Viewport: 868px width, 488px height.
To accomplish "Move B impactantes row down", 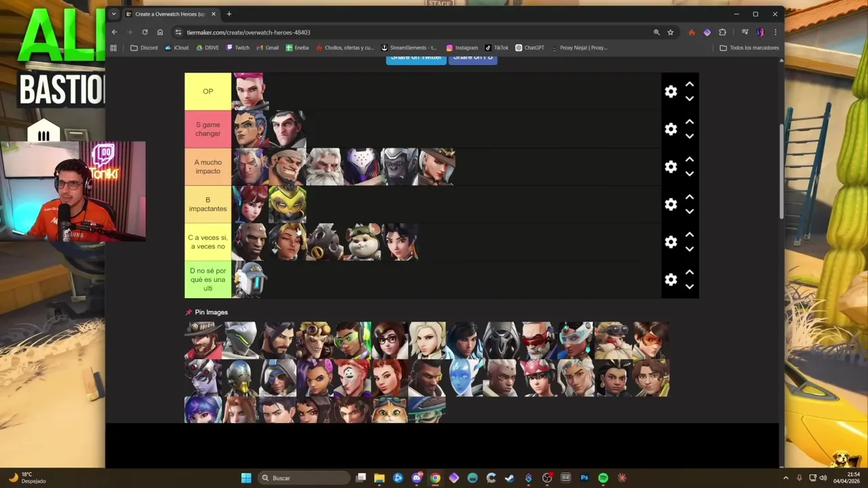I will 689,211.
